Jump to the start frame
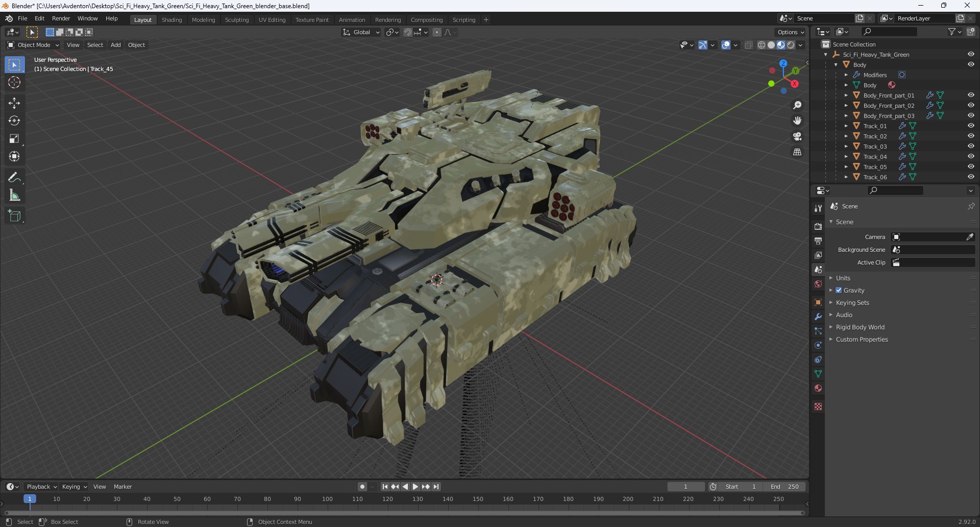The height and width of the screenshot is (527, 980). click(x=385, y=487)
